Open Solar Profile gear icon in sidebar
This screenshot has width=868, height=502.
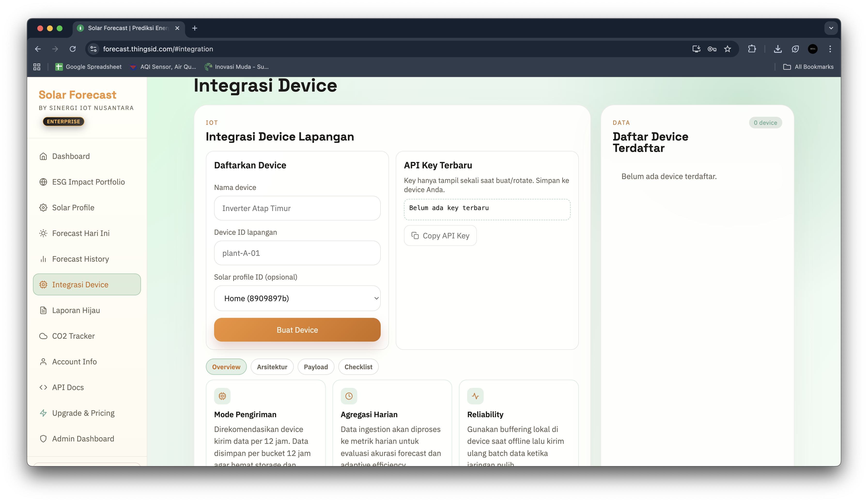click(43, 208)
